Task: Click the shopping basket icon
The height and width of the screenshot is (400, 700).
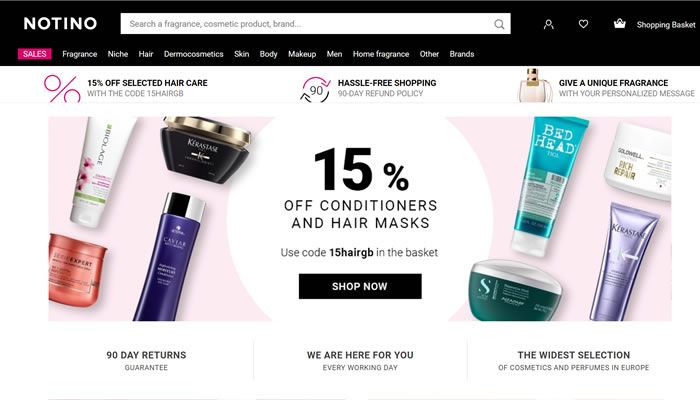Action: [x=620, y=23]
